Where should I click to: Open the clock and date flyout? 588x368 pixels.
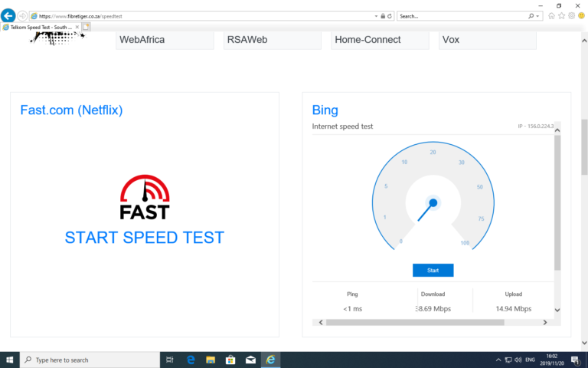551,360
